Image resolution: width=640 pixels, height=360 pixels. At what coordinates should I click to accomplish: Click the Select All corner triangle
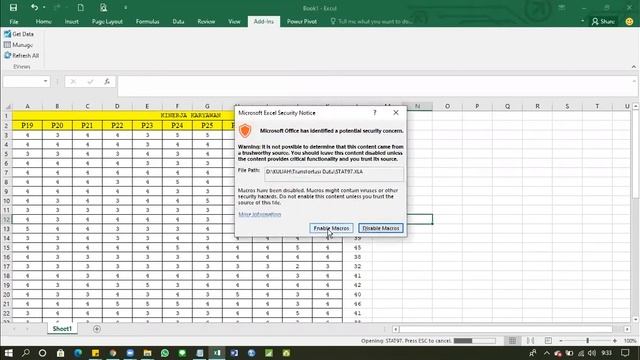(x=7, y=107)
